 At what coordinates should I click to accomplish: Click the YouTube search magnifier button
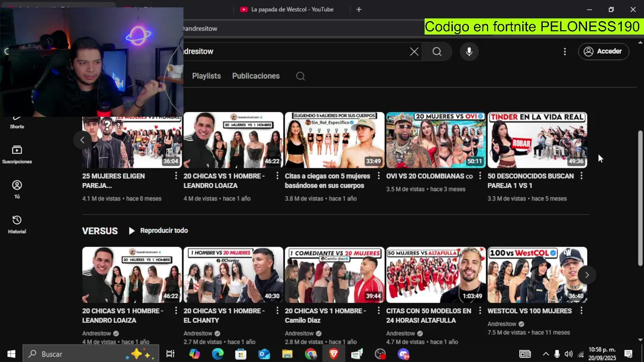(x=437, y=51)
